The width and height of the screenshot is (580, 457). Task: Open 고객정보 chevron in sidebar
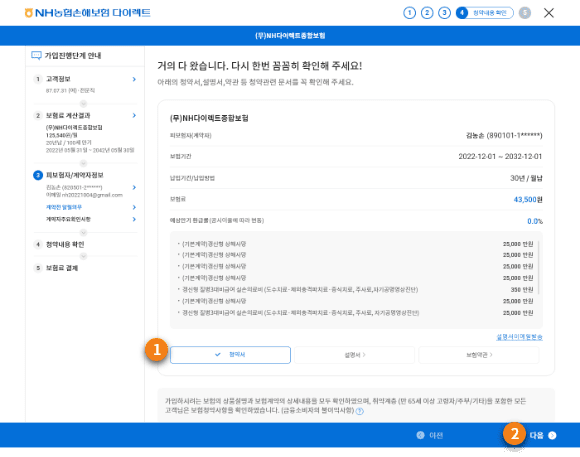pyautogui.click(x=134, y=79)
